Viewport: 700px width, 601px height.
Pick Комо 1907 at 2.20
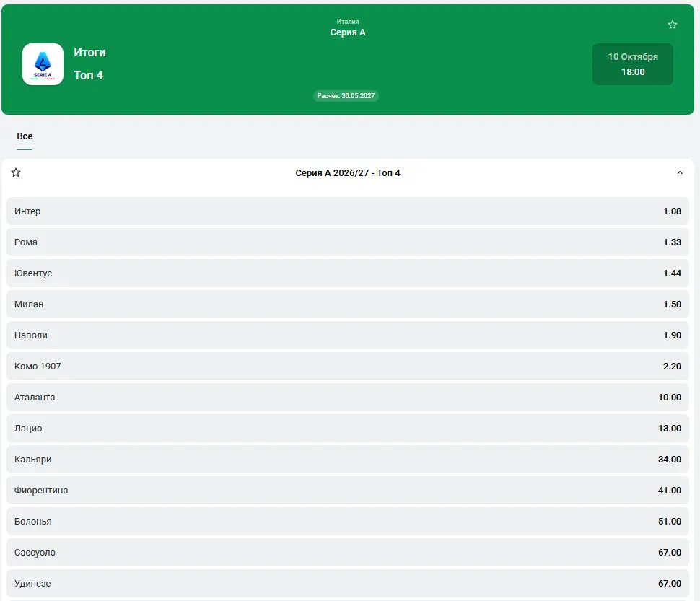coord(348,367)
